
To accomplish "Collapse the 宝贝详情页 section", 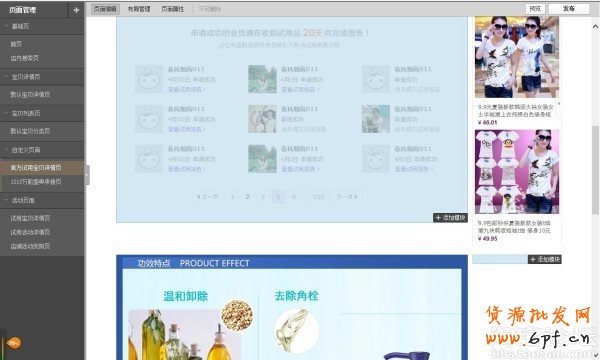I will click(x=42, y=77).
